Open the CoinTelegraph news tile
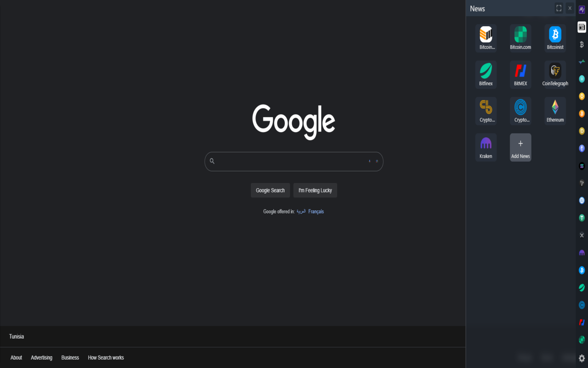Screen dimensions: 588x368 coord(555,75)
